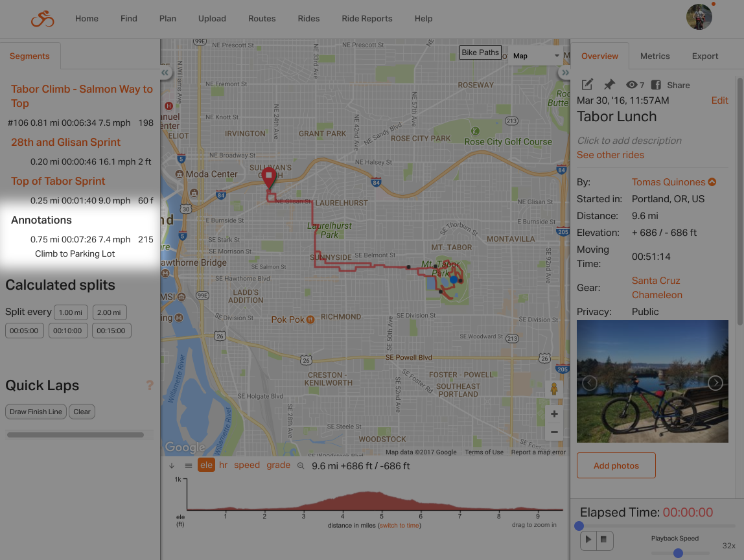Select the Segments tab
This screenshot has height=560, width=744.
click(29, 56)
